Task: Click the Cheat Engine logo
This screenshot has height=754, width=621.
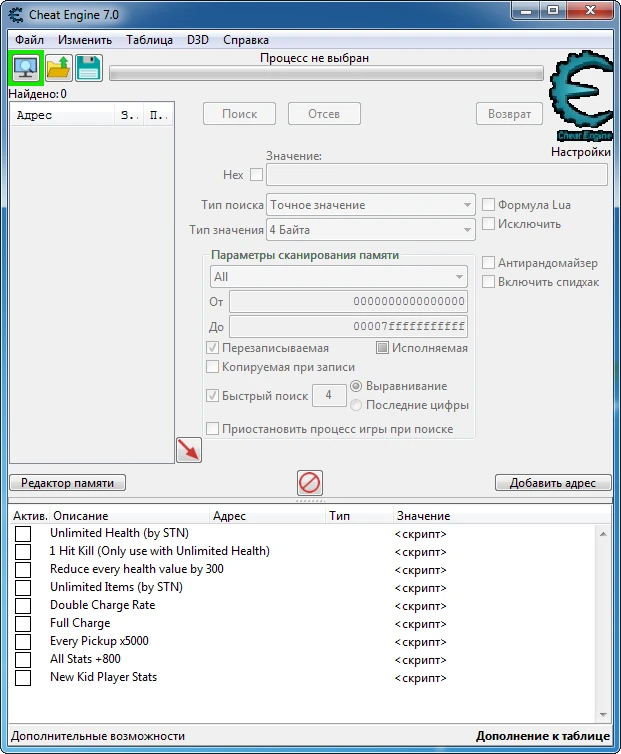Action: pyautogui.click(x=582, y=96)
